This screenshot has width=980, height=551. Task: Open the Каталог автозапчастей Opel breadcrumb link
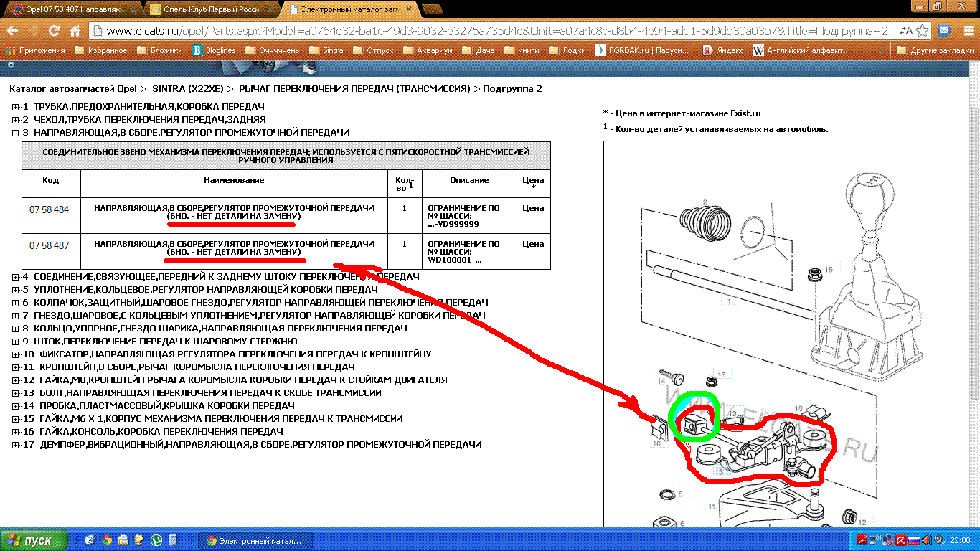[72, 89]
